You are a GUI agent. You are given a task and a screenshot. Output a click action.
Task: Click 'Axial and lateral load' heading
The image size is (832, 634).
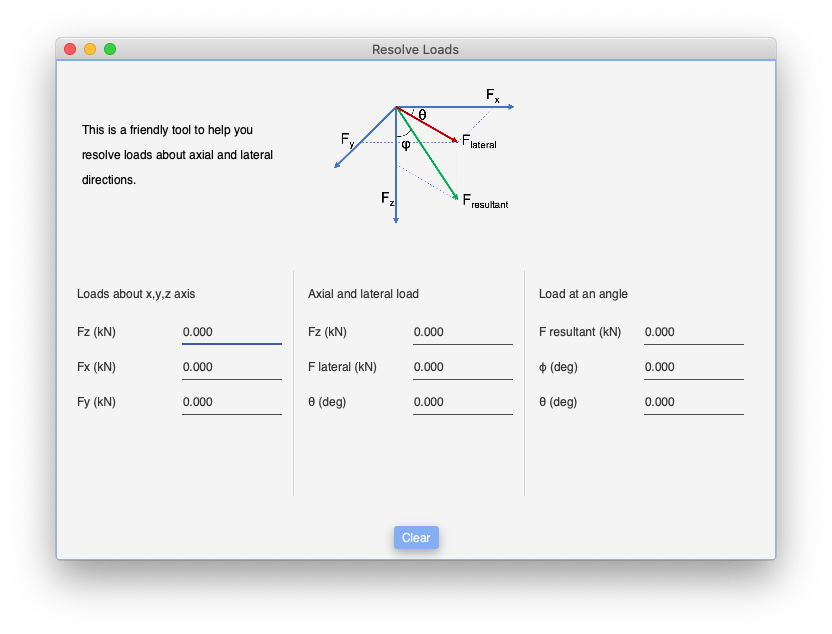[x=363, y=294]
